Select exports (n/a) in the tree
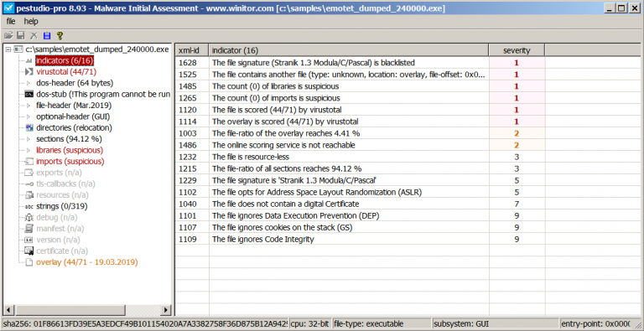Image resolution: width=644 pixels, height=331 pixels. (x=60, y=173)
